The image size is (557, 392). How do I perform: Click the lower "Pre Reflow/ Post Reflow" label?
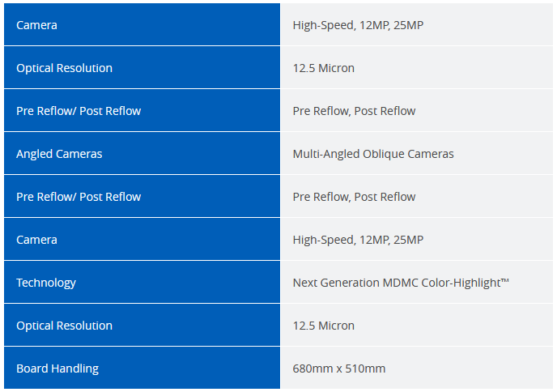[x=79, y=197]
